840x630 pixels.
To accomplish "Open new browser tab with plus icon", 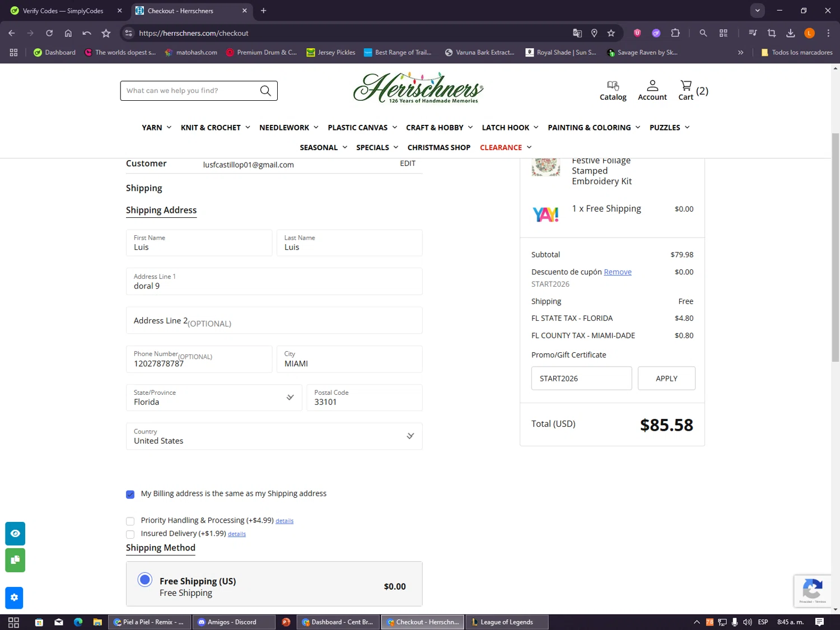I will tap(263, 11).
